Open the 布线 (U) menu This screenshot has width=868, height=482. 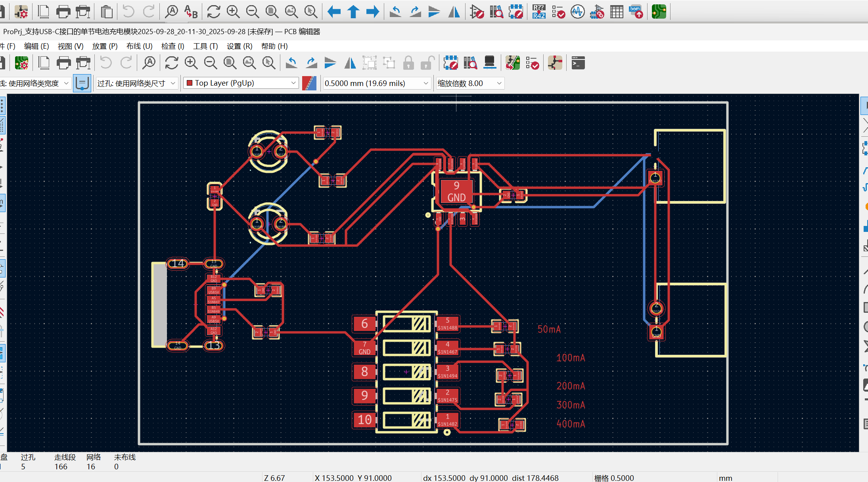point(139,46)
